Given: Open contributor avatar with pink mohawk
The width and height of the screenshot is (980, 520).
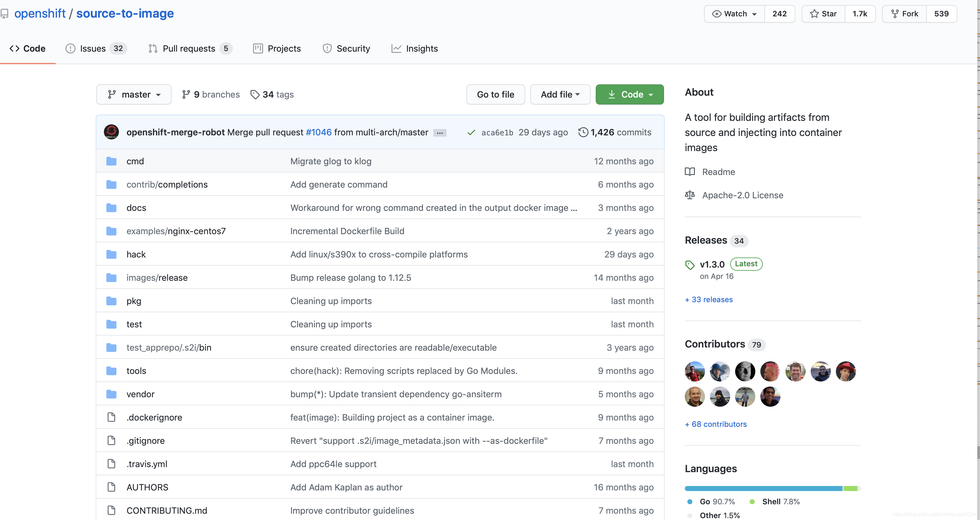Looking at the screenshot, I should click(x=770, y=371).
